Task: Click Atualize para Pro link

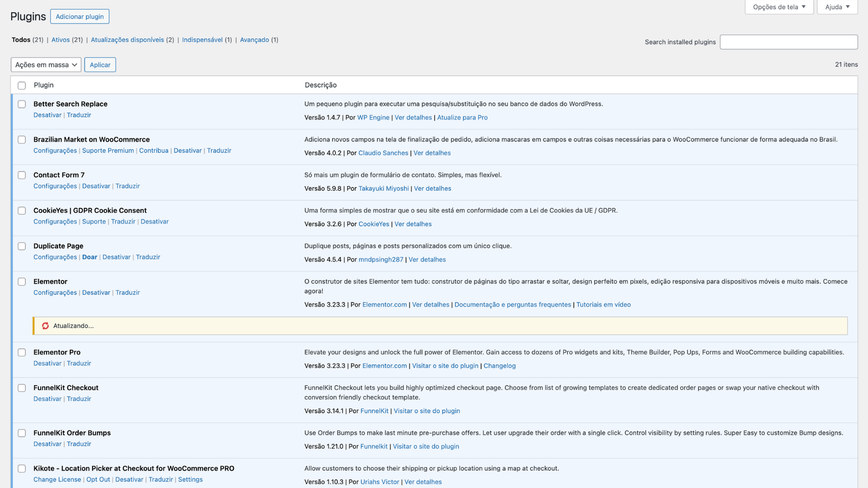Action: click(x=462, y=117)
